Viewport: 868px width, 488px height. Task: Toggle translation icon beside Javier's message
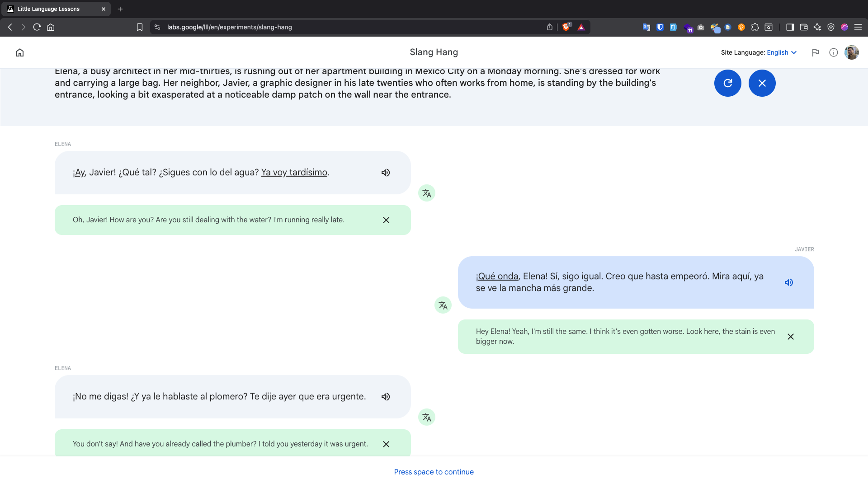tap(443, 305)
